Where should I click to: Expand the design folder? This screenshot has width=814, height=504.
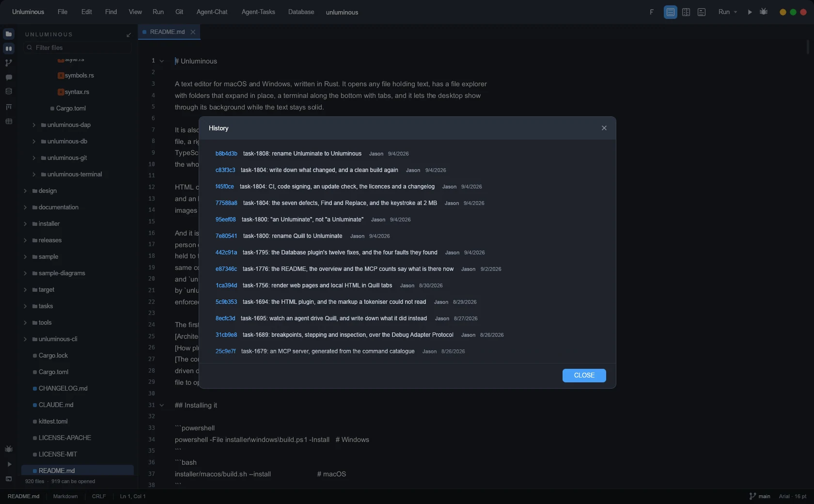coord(25,191)
